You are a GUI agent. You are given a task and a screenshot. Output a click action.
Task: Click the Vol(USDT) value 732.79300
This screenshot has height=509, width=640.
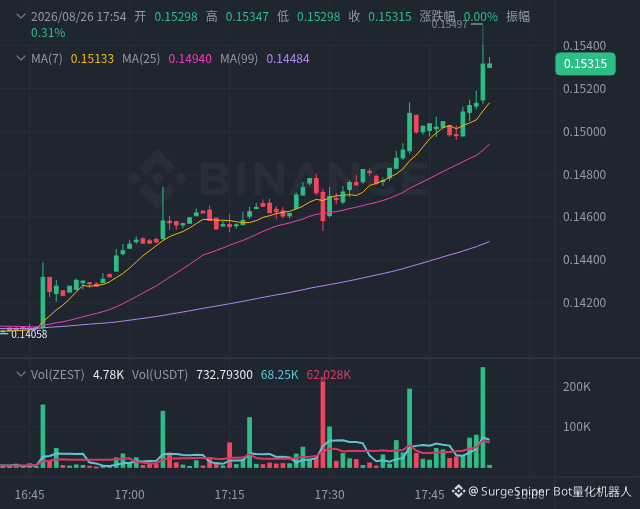point(224,375)
